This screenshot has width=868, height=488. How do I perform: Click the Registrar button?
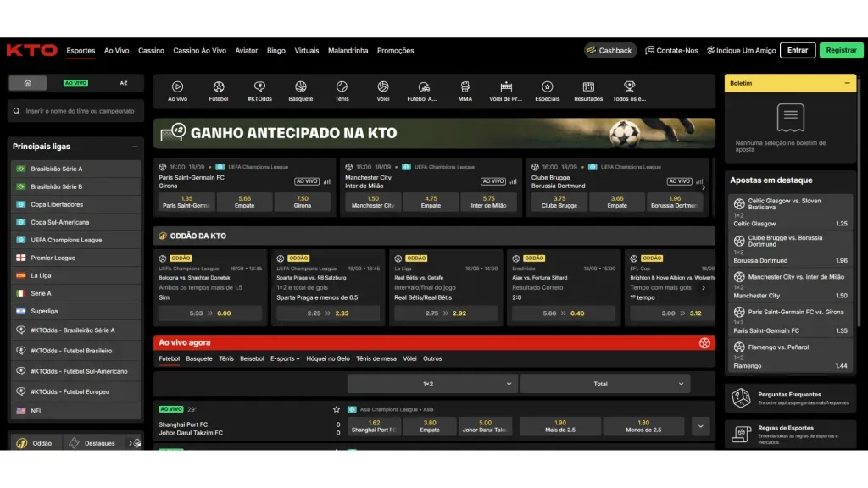(841, 51)
